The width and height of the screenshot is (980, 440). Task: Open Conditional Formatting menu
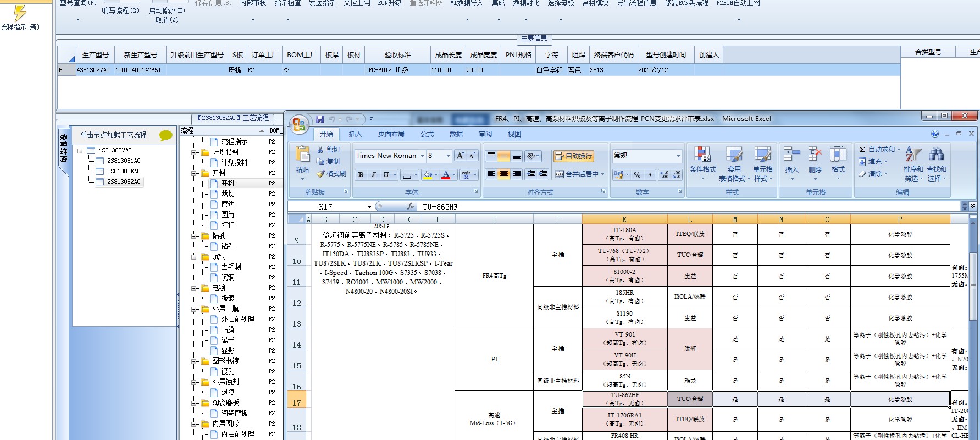point(702,163)
